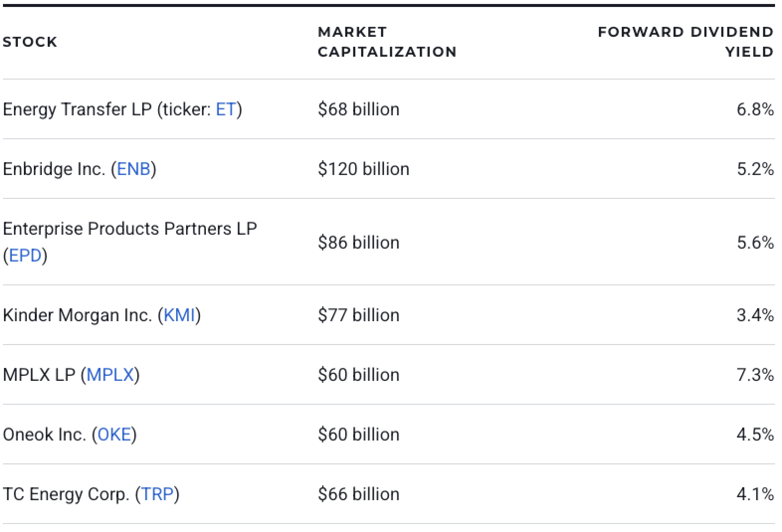The image size is (782, 532).
Task: Click the Enterprise Products Partners LP name
Action: [129, 229]
